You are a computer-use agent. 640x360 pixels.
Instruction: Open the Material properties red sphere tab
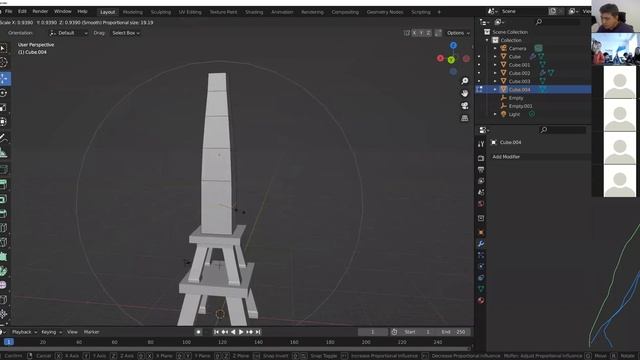click(x=481, y=300)
